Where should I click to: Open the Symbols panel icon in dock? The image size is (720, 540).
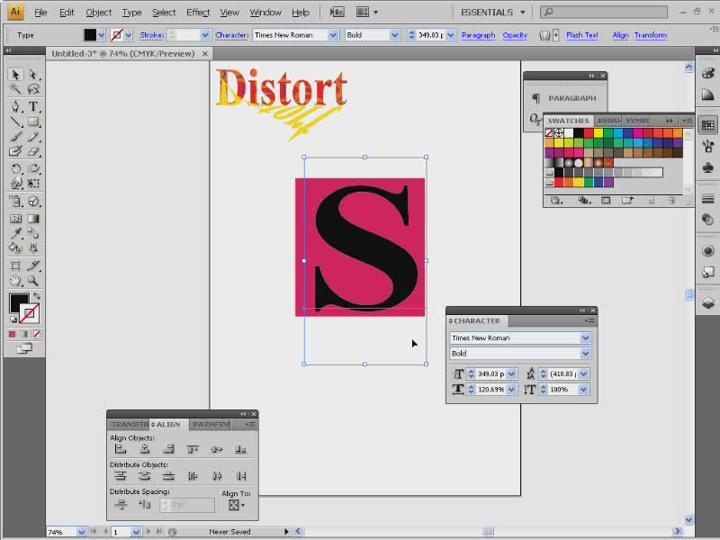[x=708, y=168]
